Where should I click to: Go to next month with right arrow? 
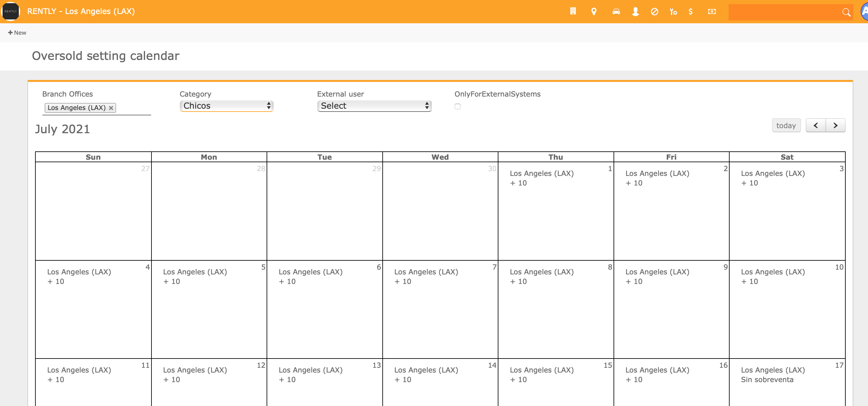pos(835,125)
